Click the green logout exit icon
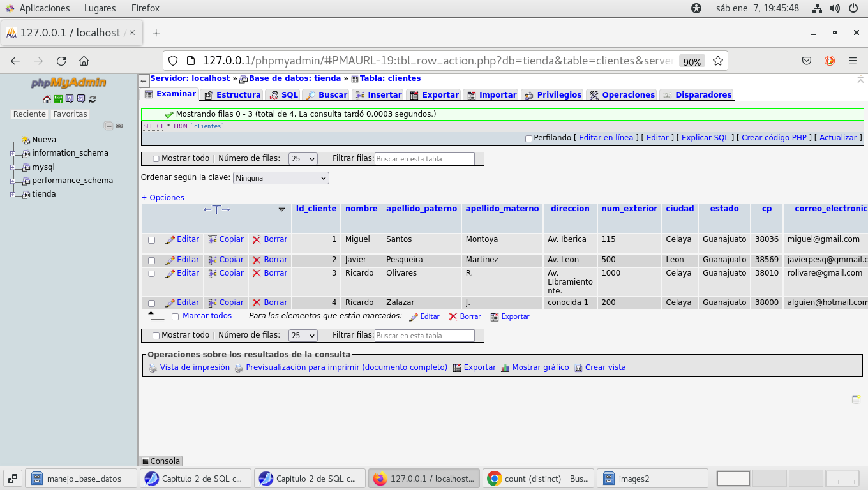Viewport: 868px width, 490px height. (x=58, y=99)
